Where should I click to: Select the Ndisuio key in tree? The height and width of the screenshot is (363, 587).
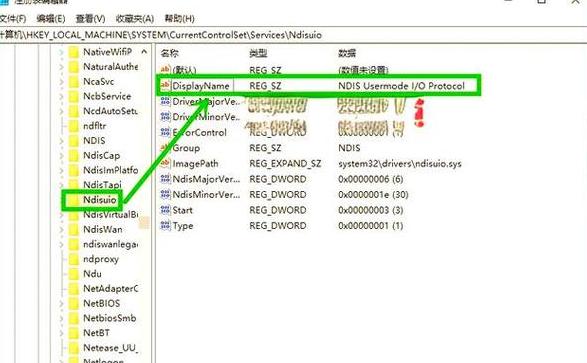click(x=100, y=200)
